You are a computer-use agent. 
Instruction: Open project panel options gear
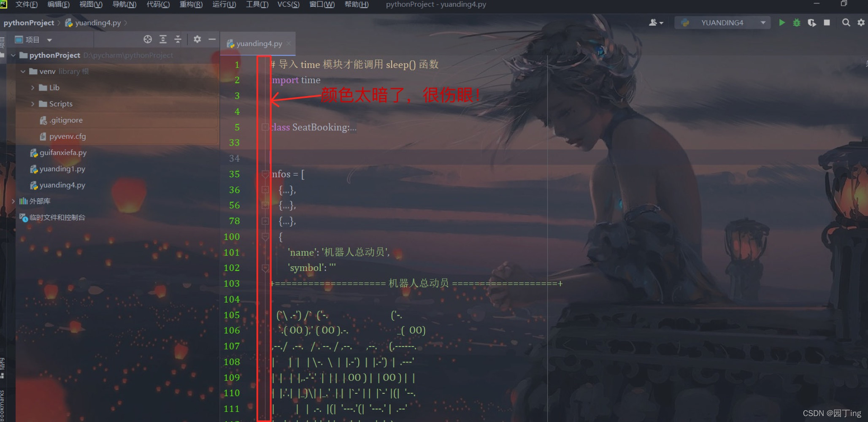click(197, 39)
